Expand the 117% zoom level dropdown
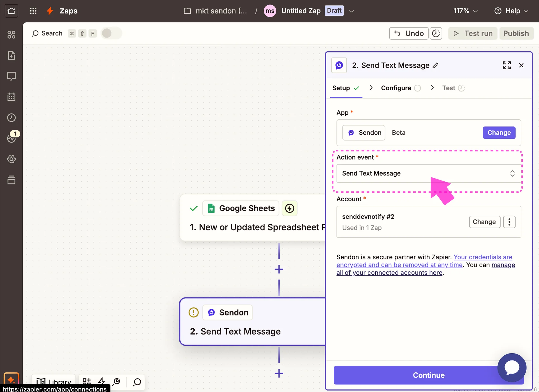 [x=465, y=11]
